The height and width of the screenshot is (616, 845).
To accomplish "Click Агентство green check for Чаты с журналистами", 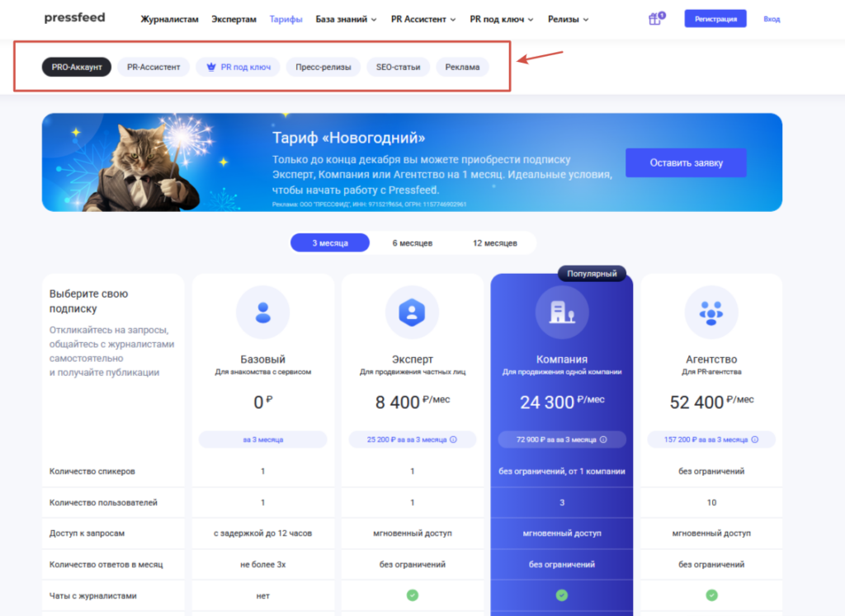I will click(711, 595).
